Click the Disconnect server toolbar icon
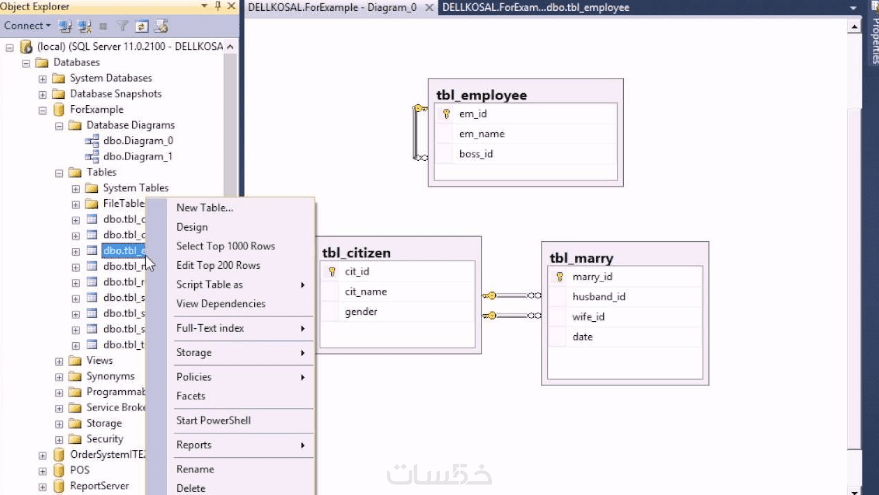 tap(85, 26)
